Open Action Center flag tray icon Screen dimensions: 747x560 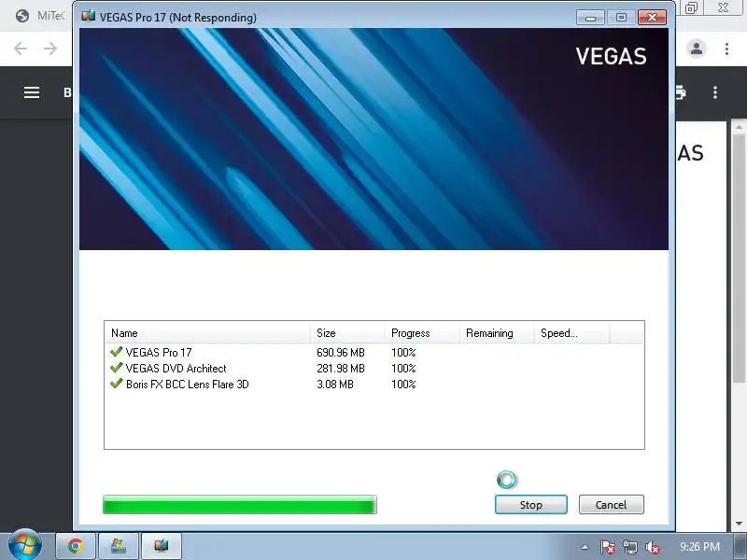[608, 548]
